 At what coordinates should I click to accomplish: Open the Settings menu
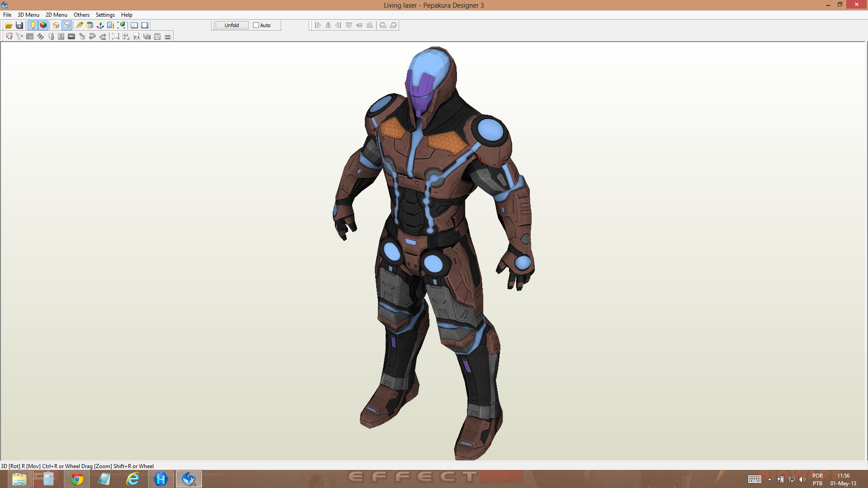pos(105,15)
